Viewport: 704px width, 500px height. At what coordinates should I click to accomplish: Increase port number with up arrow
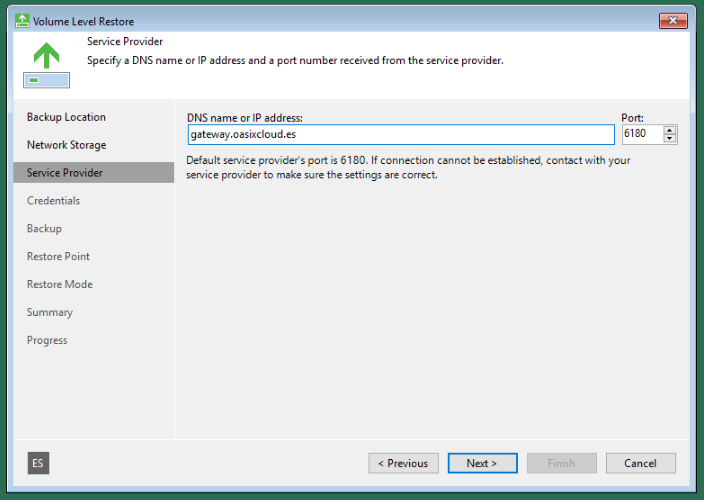coord(669,130)
